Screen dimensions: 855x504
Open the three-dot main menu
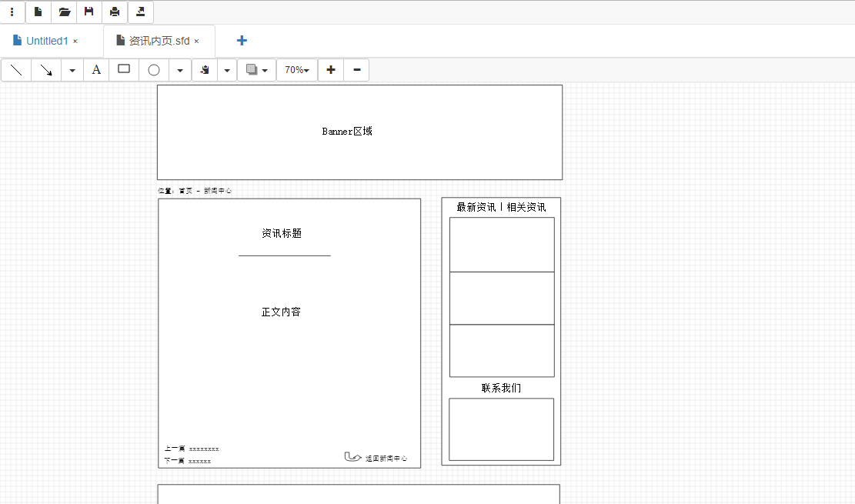pos(12,12)
